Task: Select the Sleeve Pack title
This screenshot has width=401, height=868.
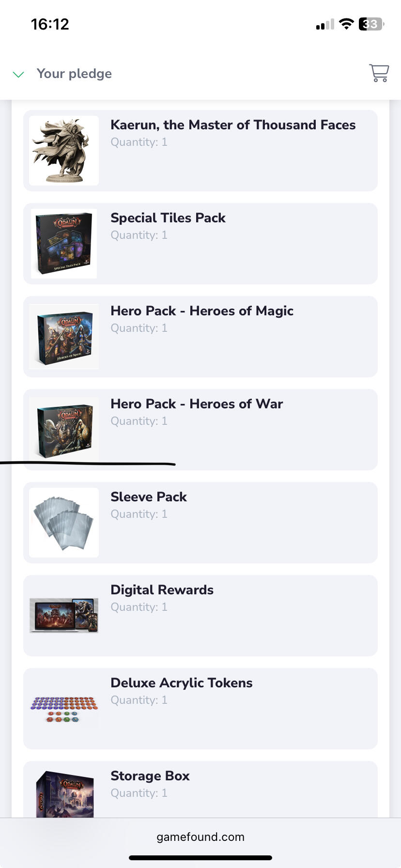Action: [149, 497]
